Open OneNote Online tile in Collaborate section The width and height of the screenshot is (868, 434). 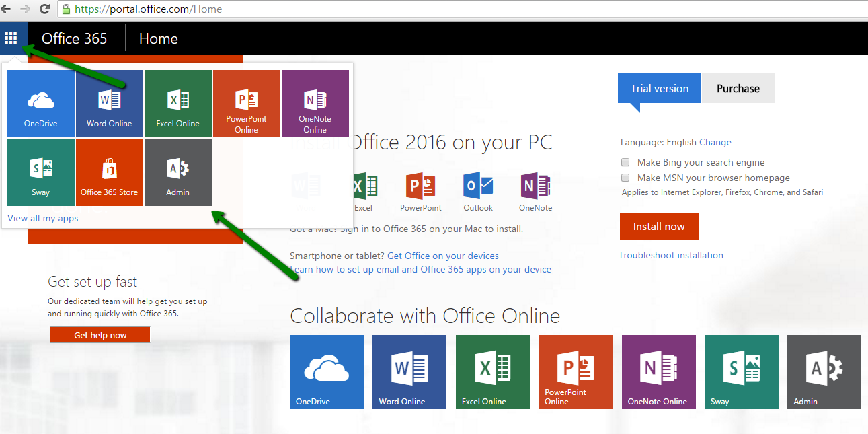point(659,372)
